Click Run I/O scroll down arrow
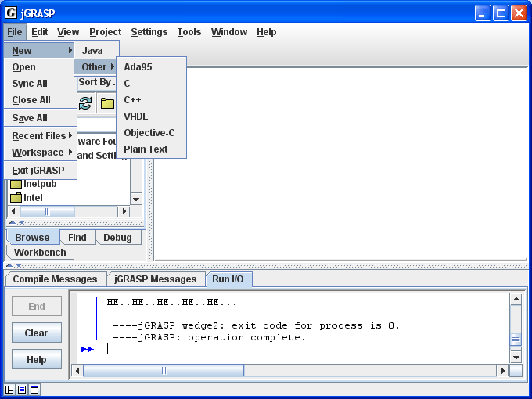 click(x=516, y=358)
